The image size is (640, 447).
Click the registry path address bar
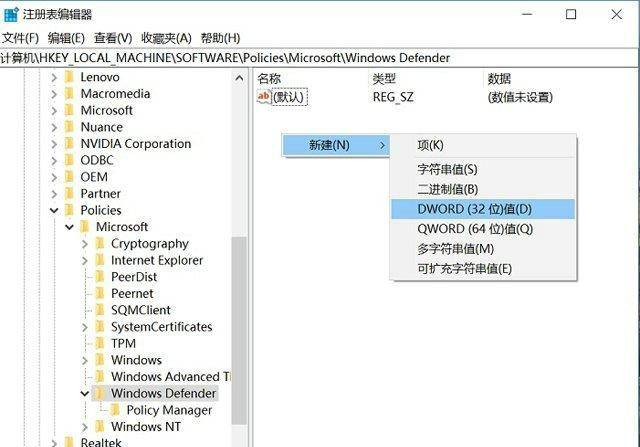[319, 58]
